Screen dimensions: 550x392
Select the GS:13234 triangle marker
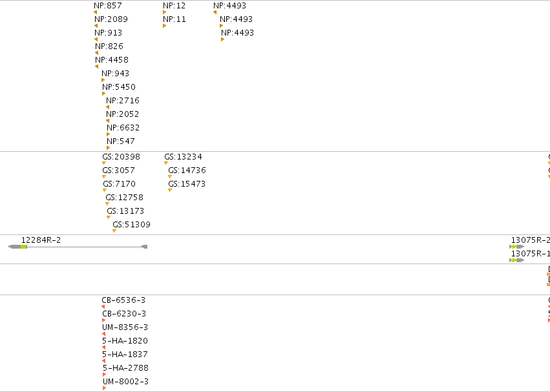click(166, 163)
